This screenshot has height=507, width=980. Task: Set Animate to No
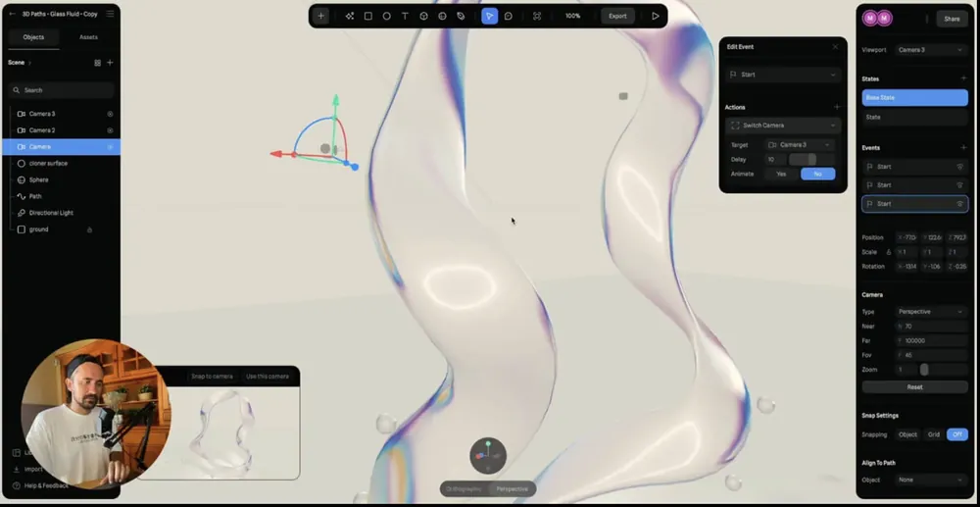pyautogui.click(x=817, y=174)
